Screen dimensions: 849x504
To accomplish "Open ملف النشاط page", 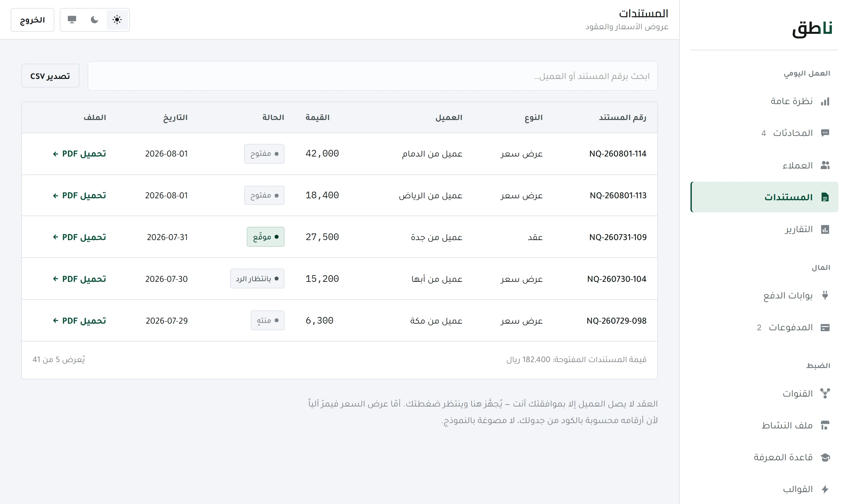I will click(764, 425).
